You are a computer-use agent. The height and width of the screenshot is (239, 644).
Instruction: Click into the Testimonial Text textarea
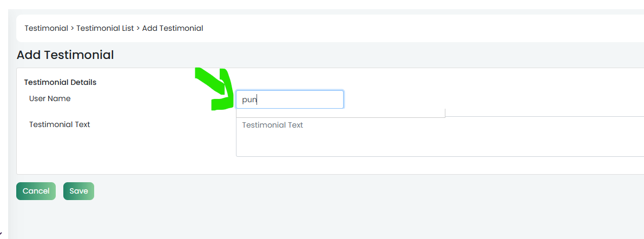tap(440, 136)
